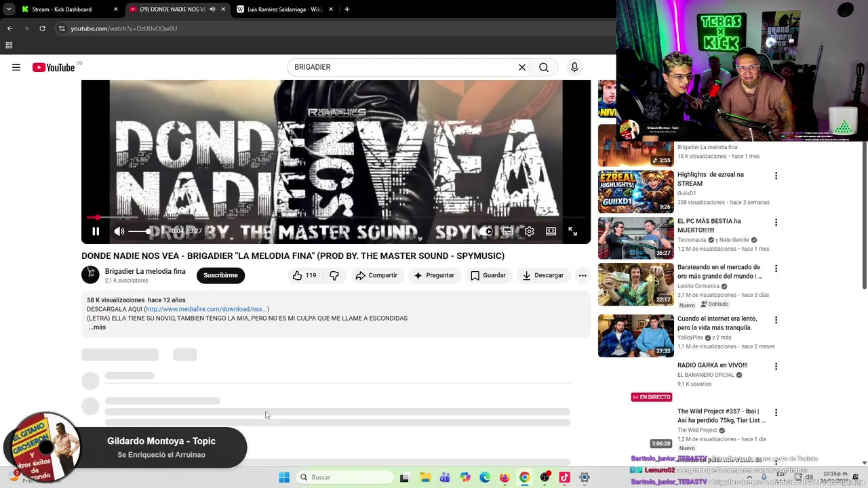Open Barateando en el mercado de oro thumbnail
The width and height of the screenshot is (868, 488).
(x=636, y=285)
